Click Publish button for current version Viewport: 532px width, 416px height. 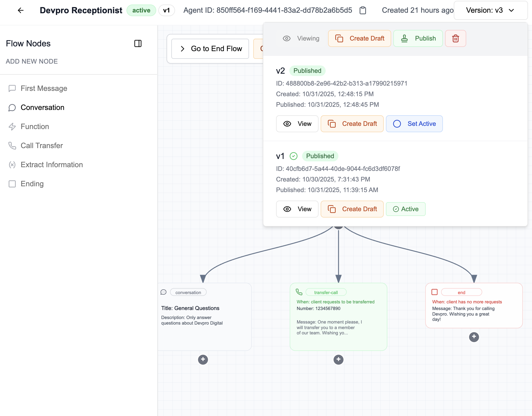coord(418,38)
